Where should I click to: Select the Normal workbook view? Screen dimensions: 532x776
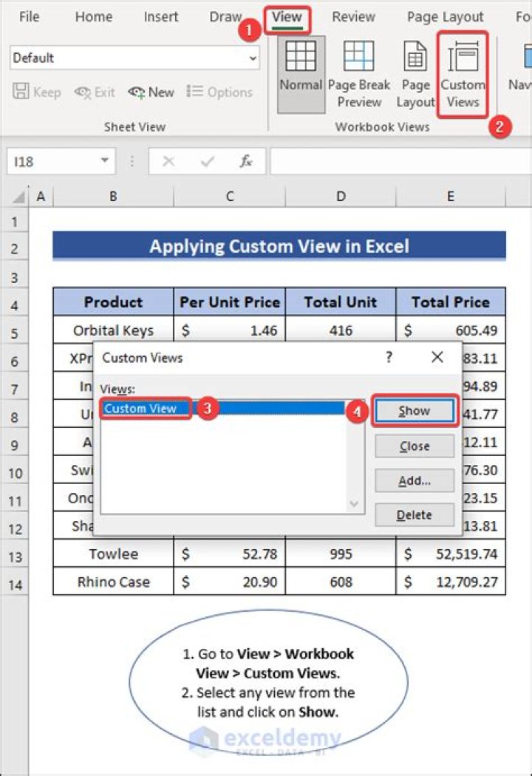301,74
